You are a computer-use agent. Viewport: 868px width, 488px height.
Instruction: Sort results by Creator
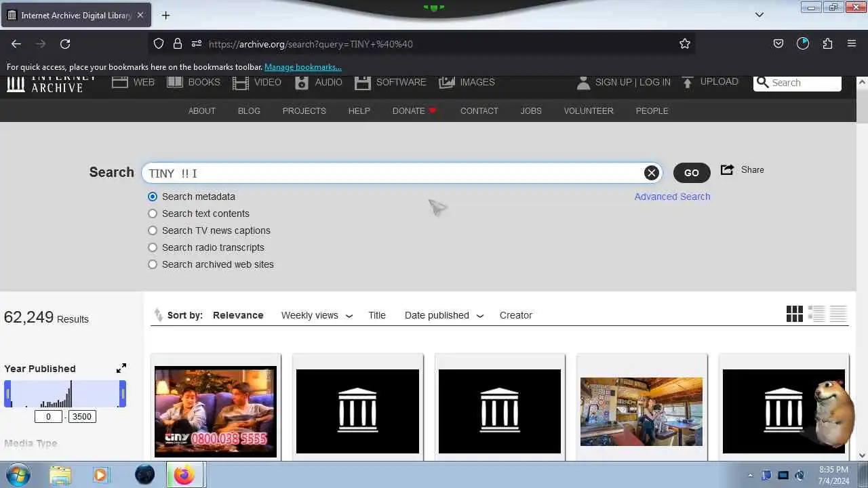click(x=516, y=315)
